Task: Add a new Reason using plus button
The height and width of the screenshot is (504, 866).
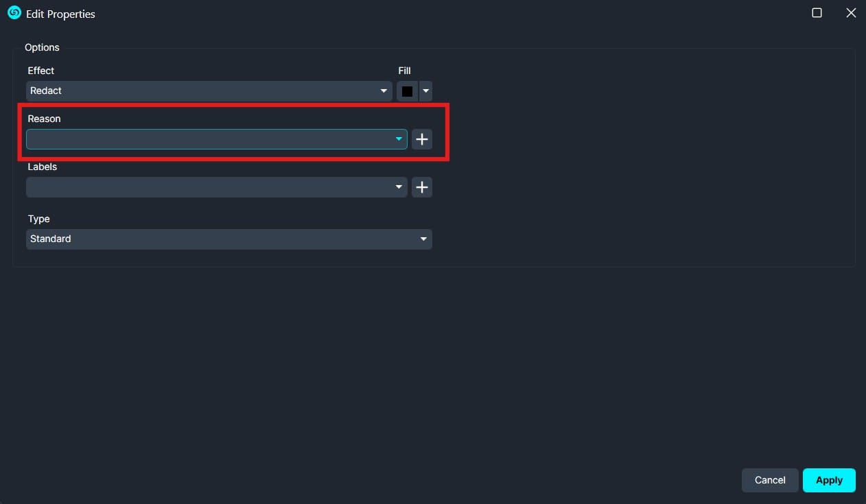Action: tap(422, 139)
